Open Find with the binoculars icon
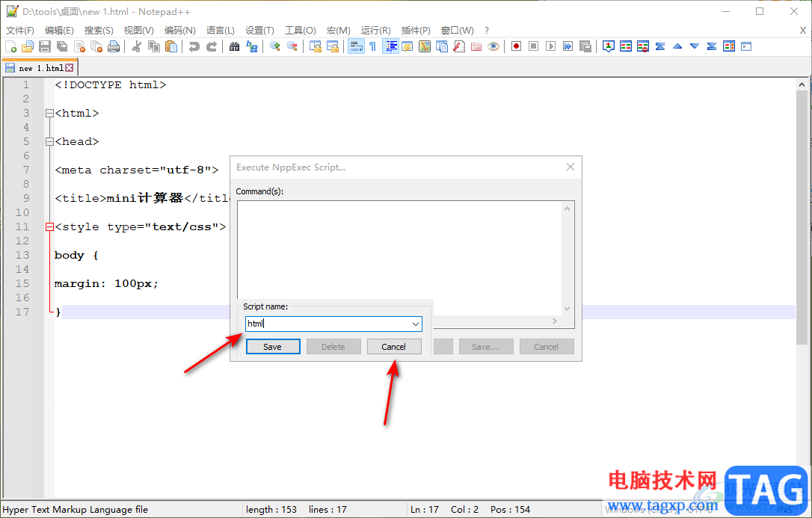 (235, 46)
